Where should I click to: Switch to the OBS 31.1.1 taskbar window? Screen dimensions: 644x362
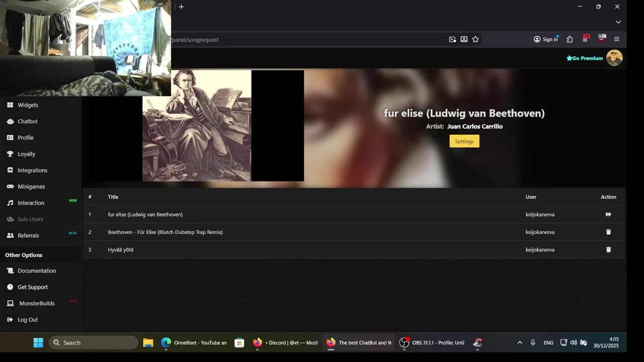coord(432,342)
